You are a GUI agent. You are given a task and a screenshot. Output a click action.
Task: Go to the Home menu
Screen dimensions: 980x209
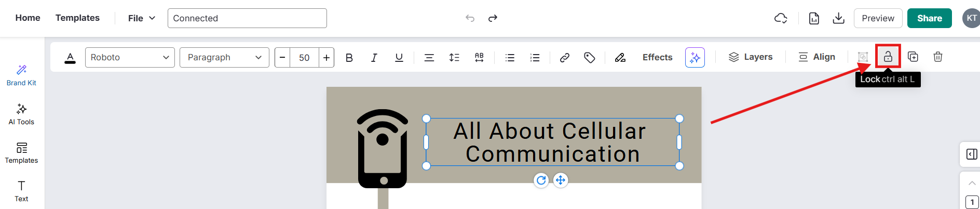pos(28,18)
